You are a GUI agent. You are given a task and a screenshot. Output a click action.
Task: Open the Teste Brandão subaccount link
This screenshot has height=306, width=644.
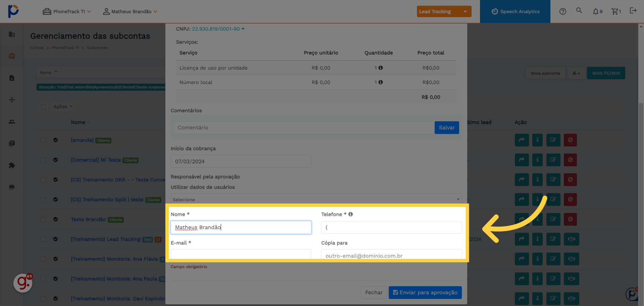tap(88, 219)
